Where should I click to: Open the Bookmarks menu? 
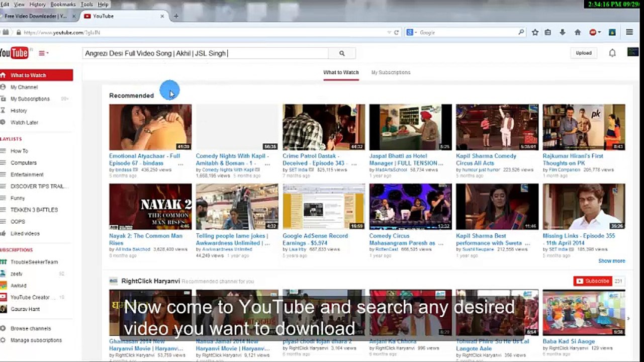click(63, 5)
